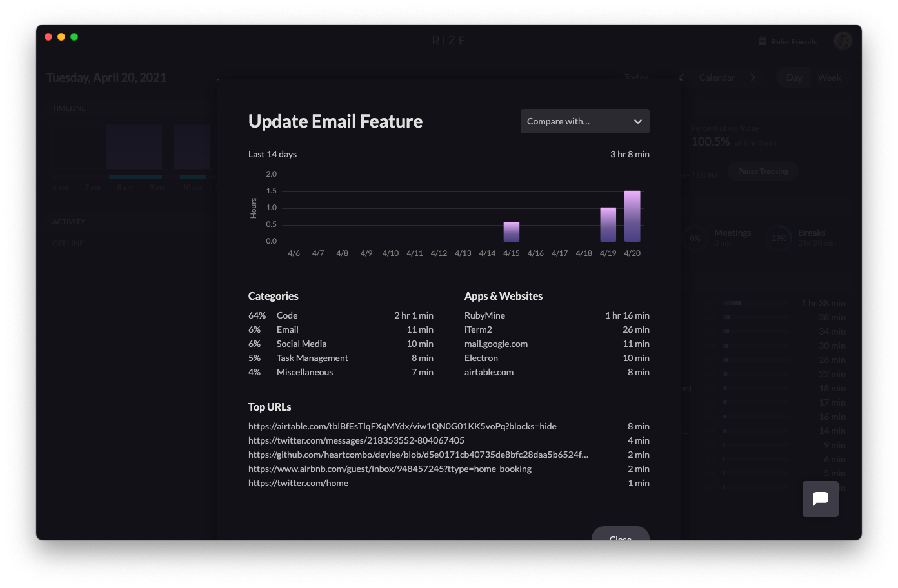
Task: Click the 4/15 bar in chart
Action: 512,232
